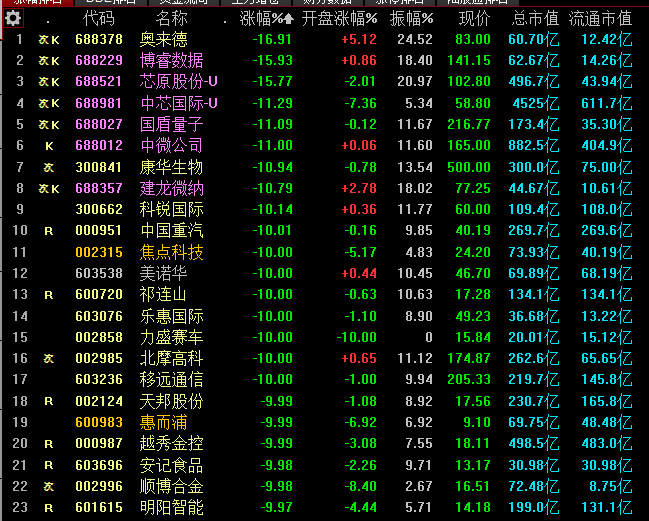Sort by the 振幅% column header
The width and height of the screenshot is (649, 521).
411,19
